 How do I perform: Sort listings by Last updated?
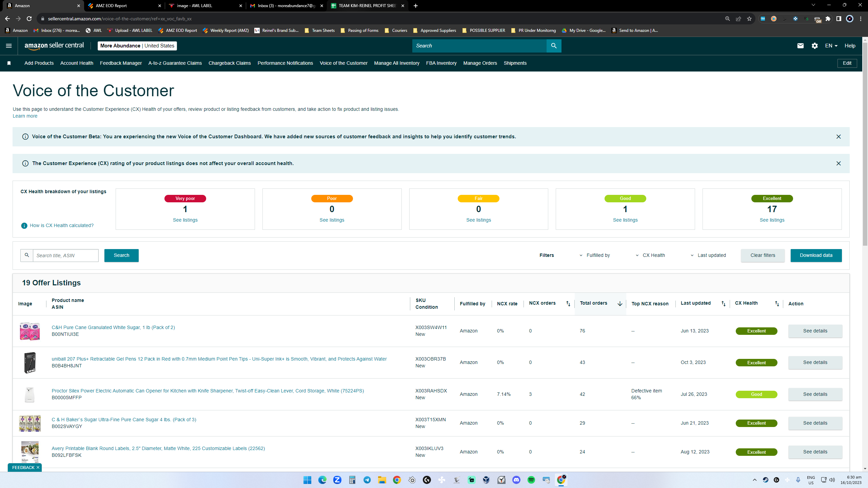point(724,304)
